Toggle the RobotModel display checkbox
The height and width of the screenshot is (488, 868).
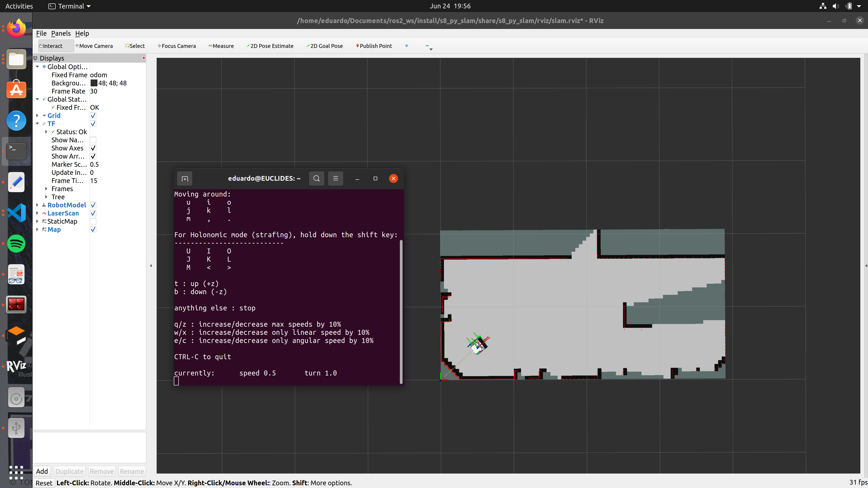[x=93, y=205]
